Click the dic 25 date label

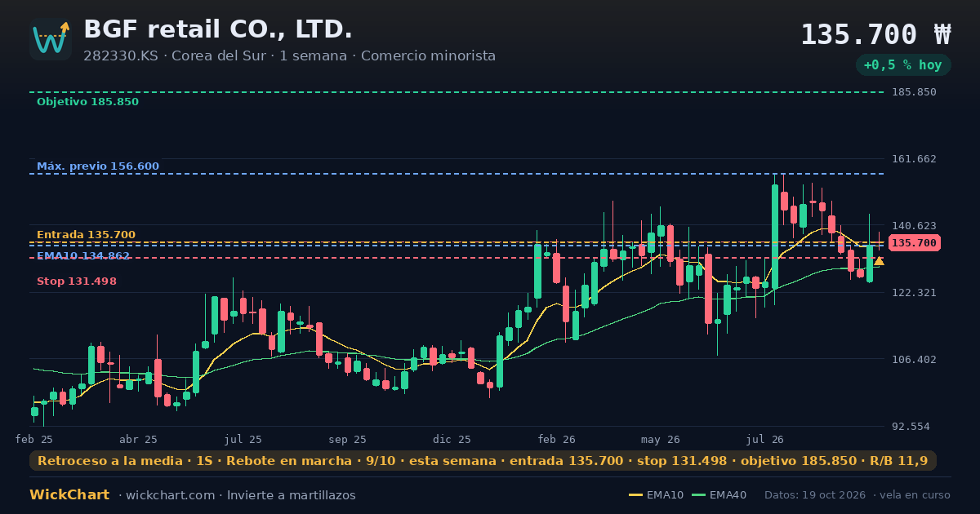coord(452,439)
